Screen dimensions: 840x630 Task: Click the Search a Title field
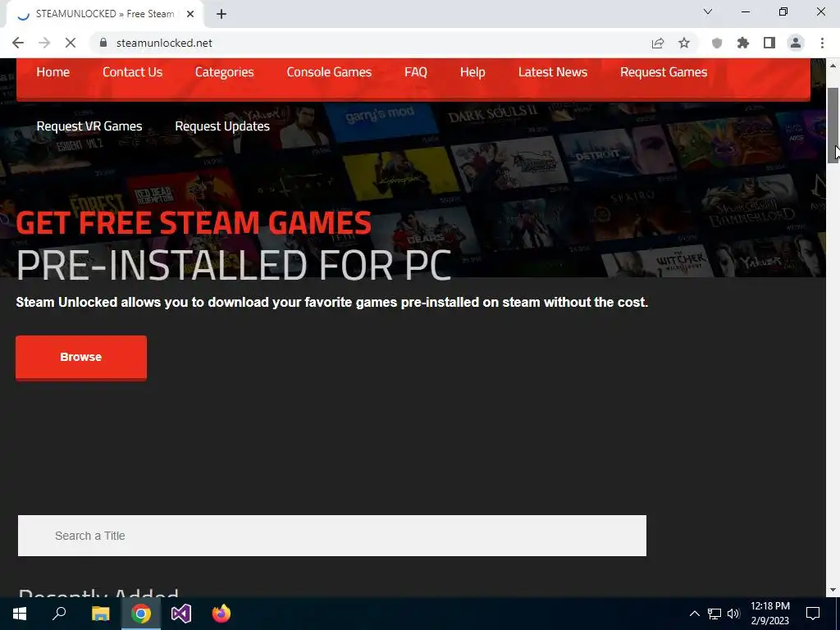332,536
